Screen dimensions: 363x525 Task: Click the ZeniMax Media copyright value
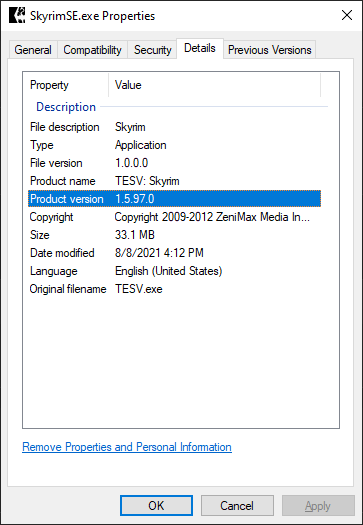212,217
